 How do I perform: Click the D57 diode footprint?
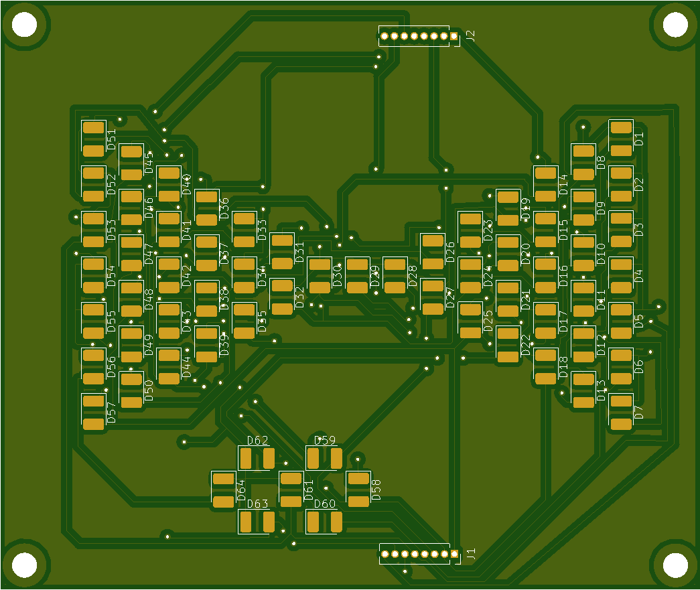tap(94, 412)
